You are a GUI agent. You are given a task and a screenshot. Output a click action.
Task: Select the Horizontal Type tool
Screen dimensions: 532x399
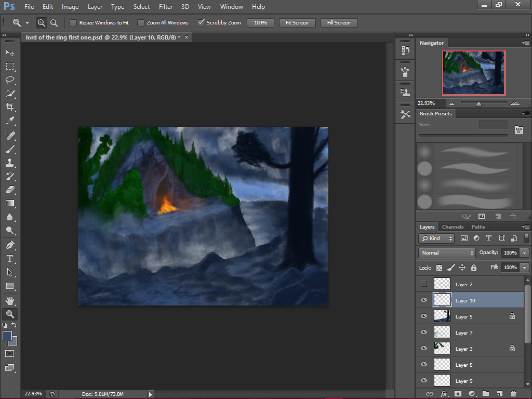coord(10,259)
